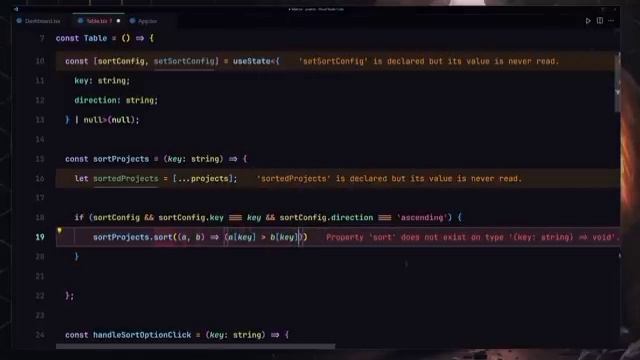Click the unsaved dot on the Table tab

[118, 21]
